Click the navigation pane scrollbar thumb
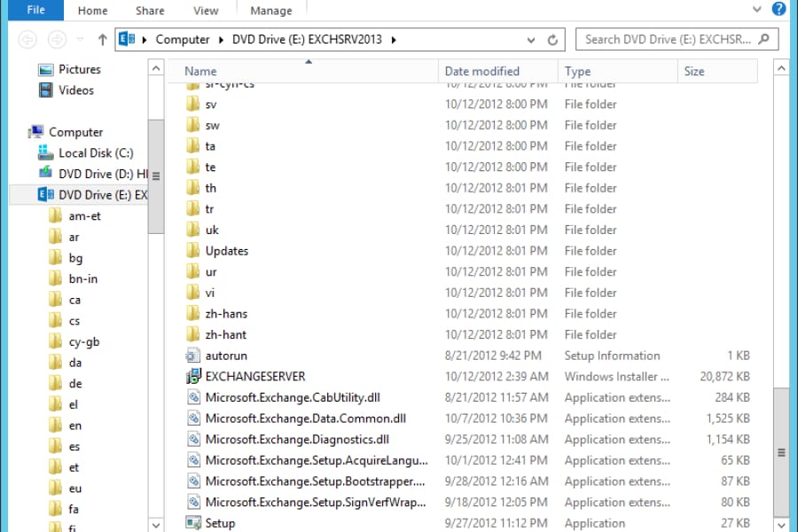798x532 pixels. pos(156,176)
